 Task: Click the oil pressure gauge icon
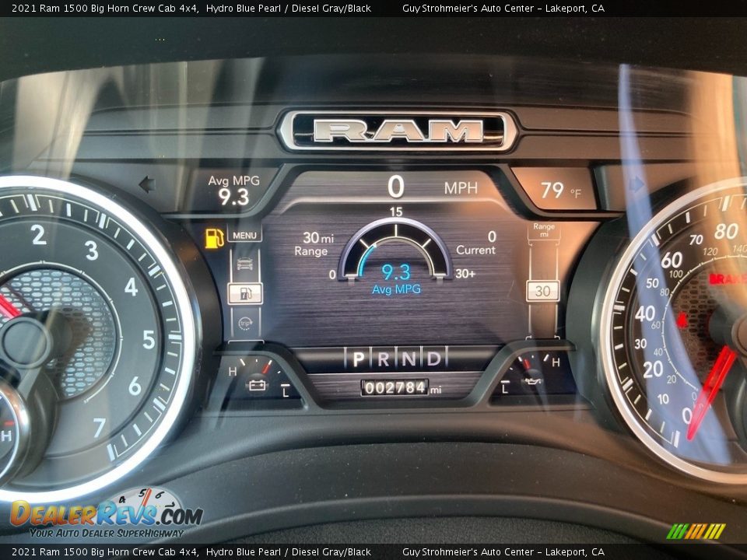[531, 380]
